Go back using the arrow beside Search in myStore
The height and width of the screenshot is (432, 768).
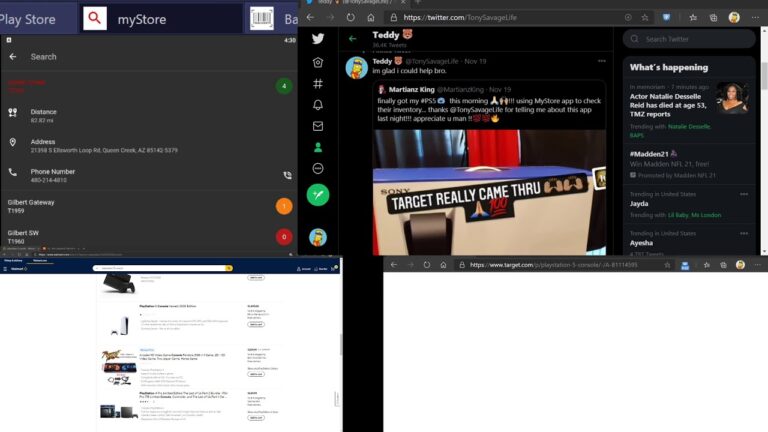[x=13, y=57]
